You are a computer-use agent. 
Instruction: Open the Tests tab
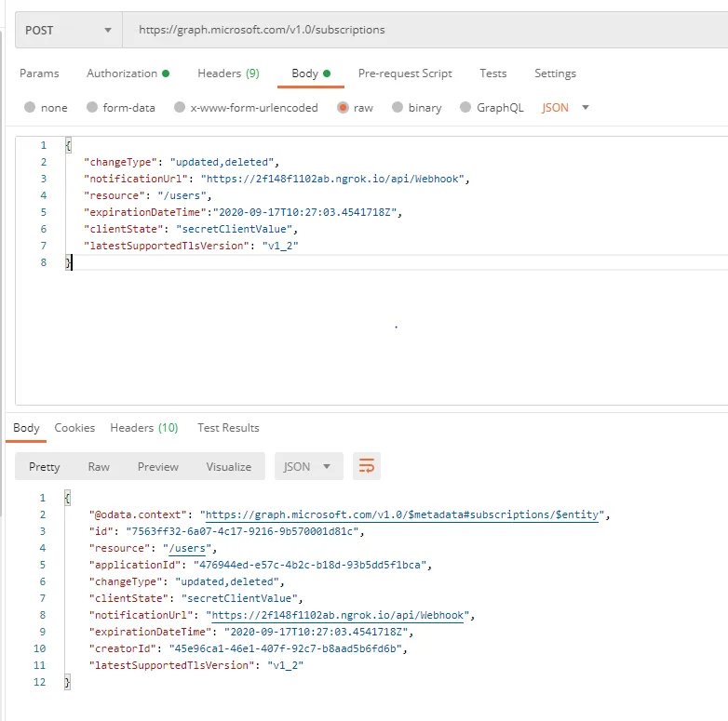coord(493,73)
